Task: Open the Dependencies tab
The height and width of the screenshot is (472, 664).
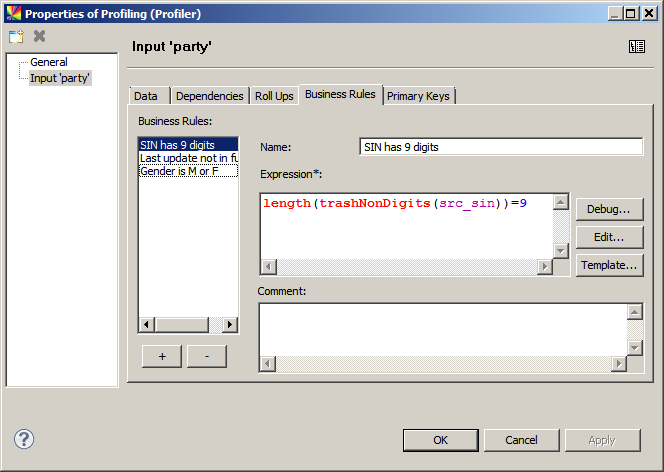Action: (209, 96)
